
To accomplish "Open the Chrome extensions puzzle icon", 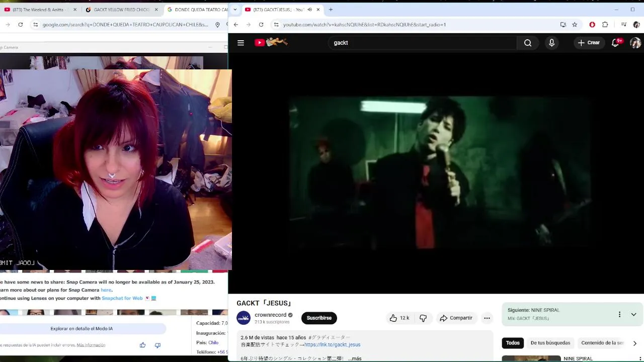I will pos(605,25).
